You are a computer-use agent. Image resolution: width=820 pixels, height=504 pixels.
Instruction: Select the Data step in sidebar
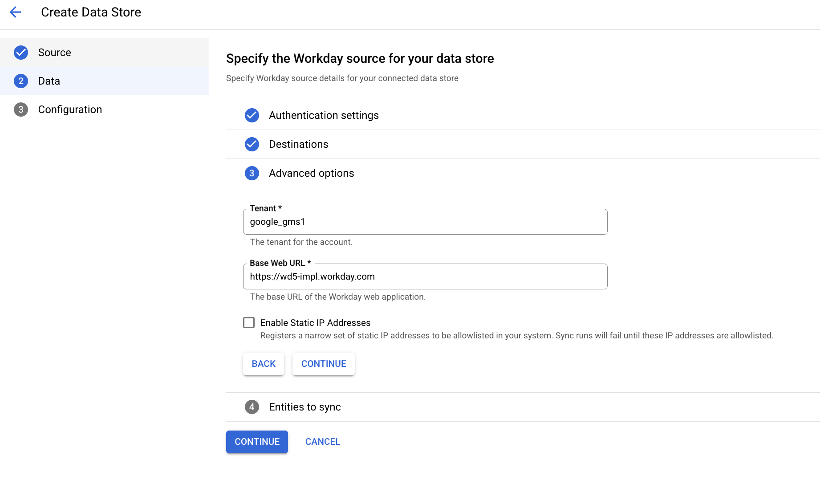[x=104, y=81]
